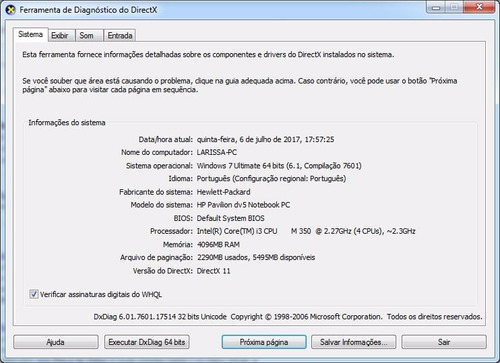Click memory value '4096MB RAM'

218,244
